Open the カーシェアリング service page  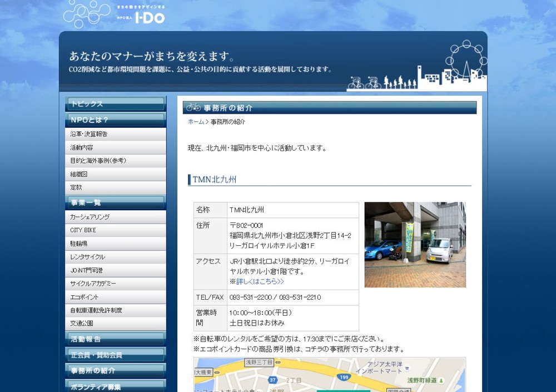coord(115,217)
